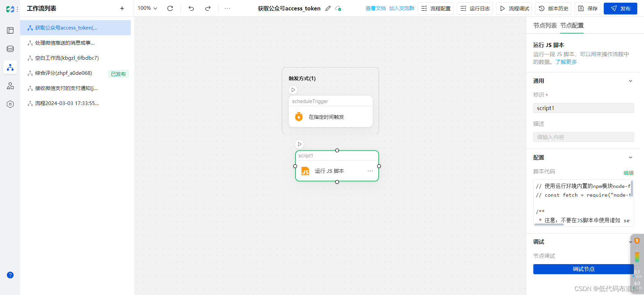Start 流程调试
The image size is (644, 295).
pos(514,8)
